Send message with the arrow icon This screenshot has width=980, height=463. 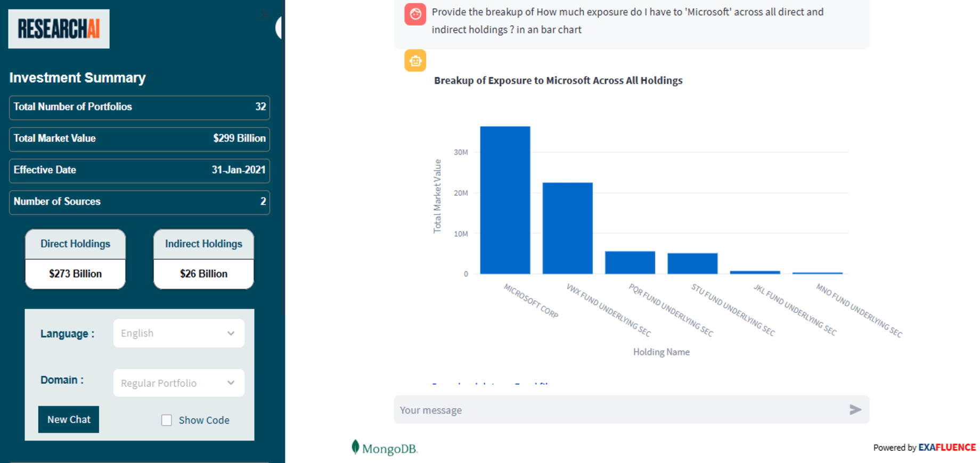pyautogui.click(x=855, y=409)
